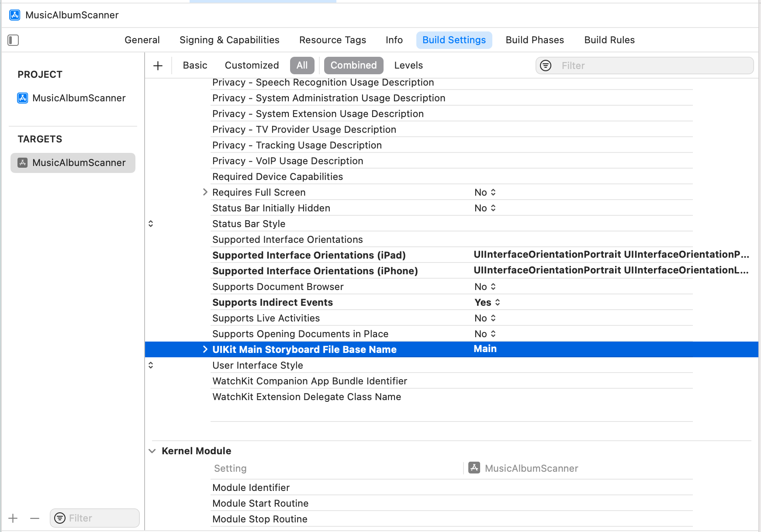Click the target icon in Kernel Module column header
The image size is (761, 532).
(x=474, y=468)
